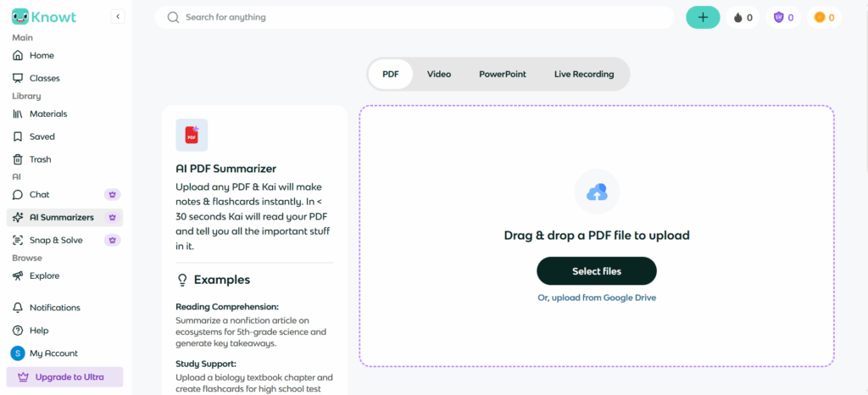Screen dimensions: 868x395
Task: Click the search magnifier icon
Action: click(x=173, y=17)
